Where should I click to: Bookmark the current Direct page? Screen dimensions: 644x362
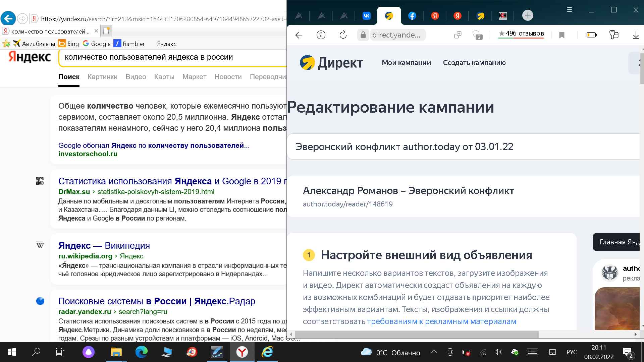coord(562,35)
